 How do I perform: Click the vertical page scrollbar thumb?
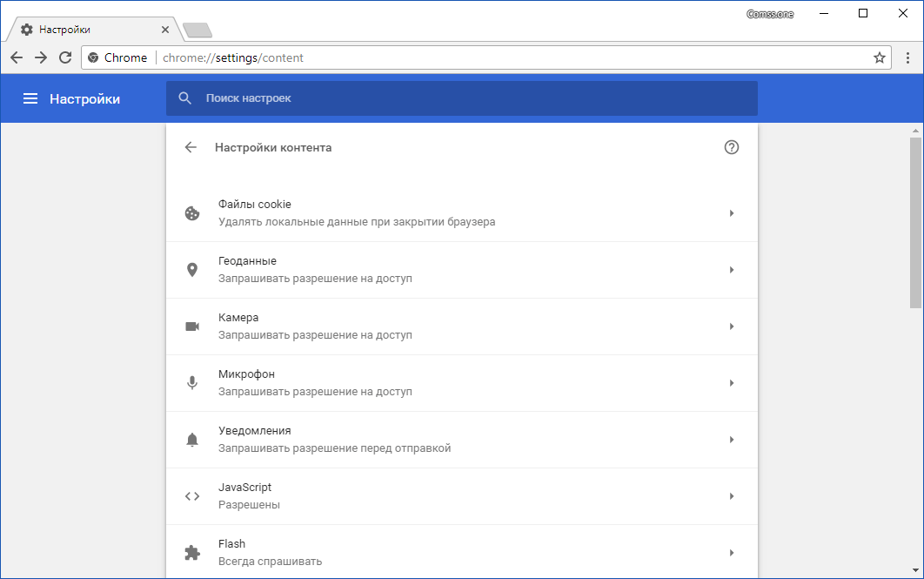pyautogui.click(x=915, y=222)
